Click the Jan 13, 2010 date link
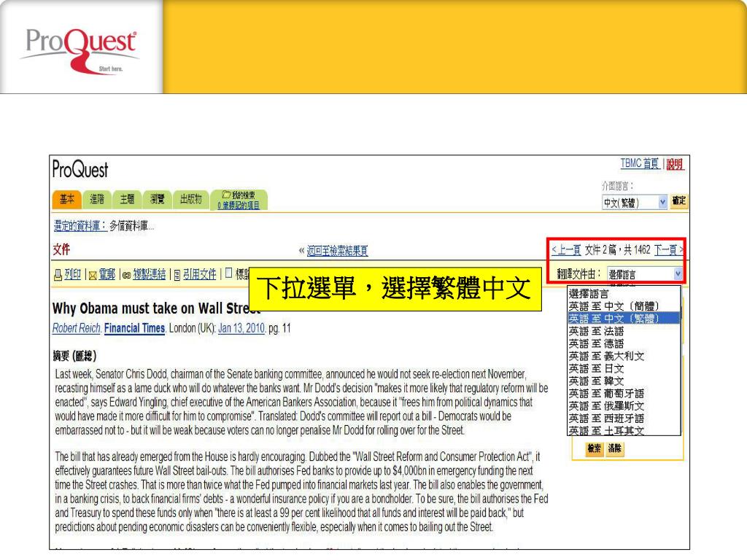Screen dimensions: 747x560 point(241,328)
